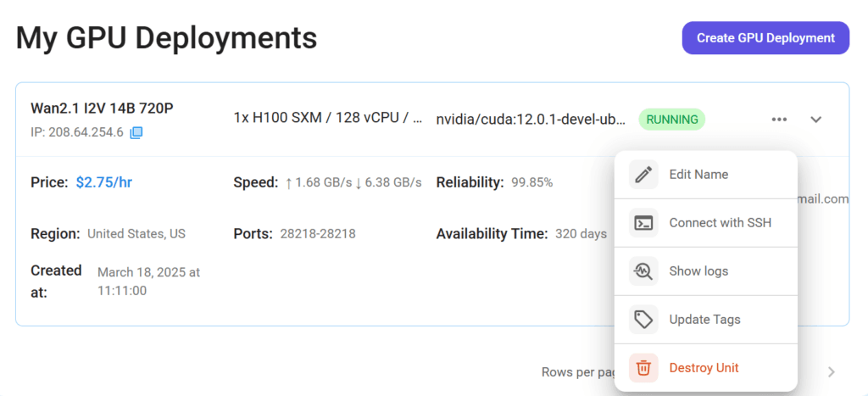Collapse the deployment details chevron
The width and height of the screenshot is (868, 396).
816,120
